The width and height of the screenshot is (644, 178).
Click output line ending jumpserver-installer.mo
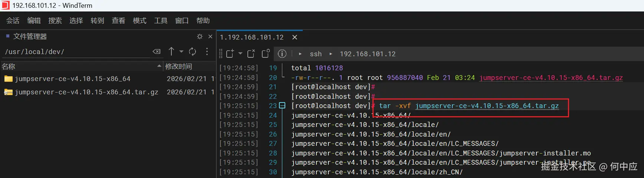pos(441,153)
